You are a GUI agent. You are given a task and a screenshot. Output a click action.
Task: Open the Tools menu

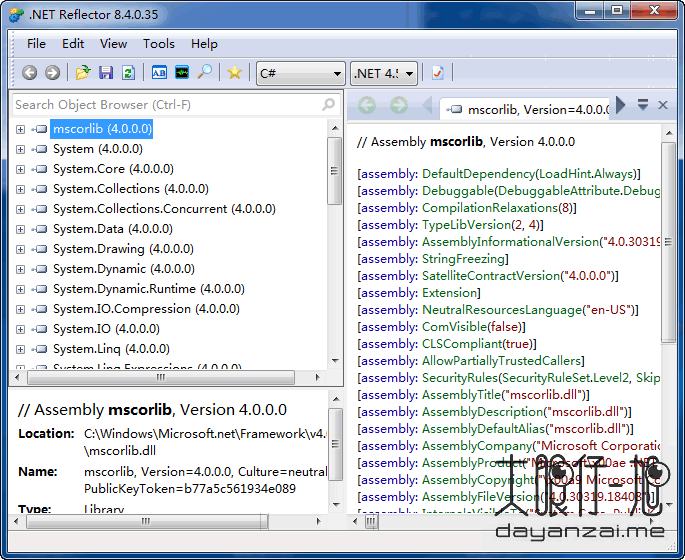click(159, 44)
